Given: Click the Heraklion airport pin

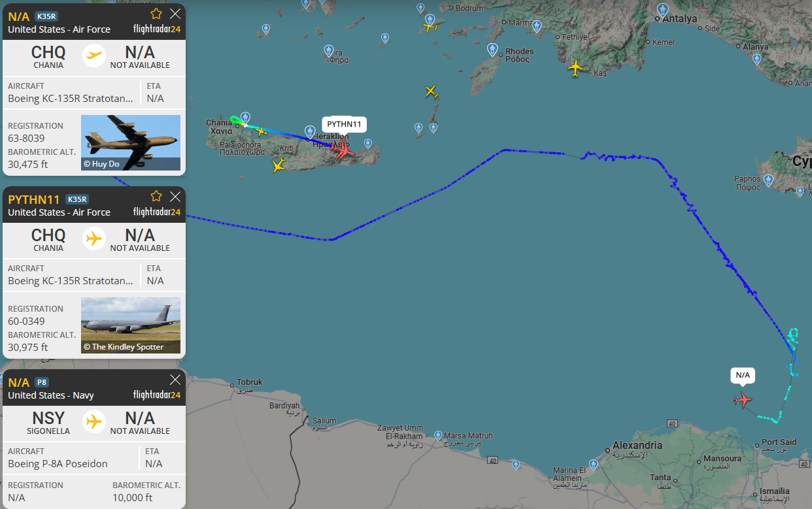Looking at the screenshot, I should coord(311,132).
